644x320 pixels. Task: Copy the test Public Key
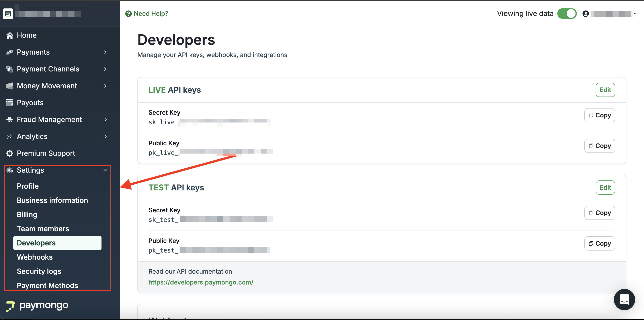coord(599,243)
